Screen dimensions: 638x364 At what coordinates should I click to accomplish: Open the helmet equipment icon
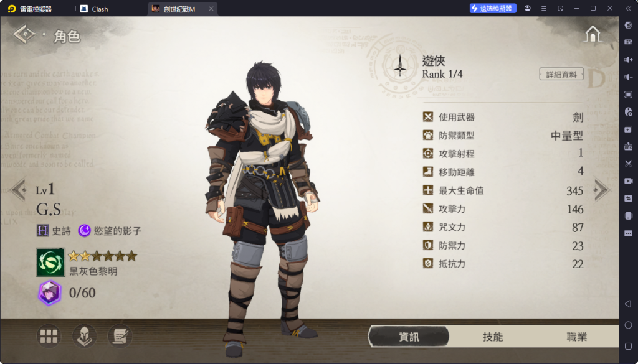coord(84,337)
